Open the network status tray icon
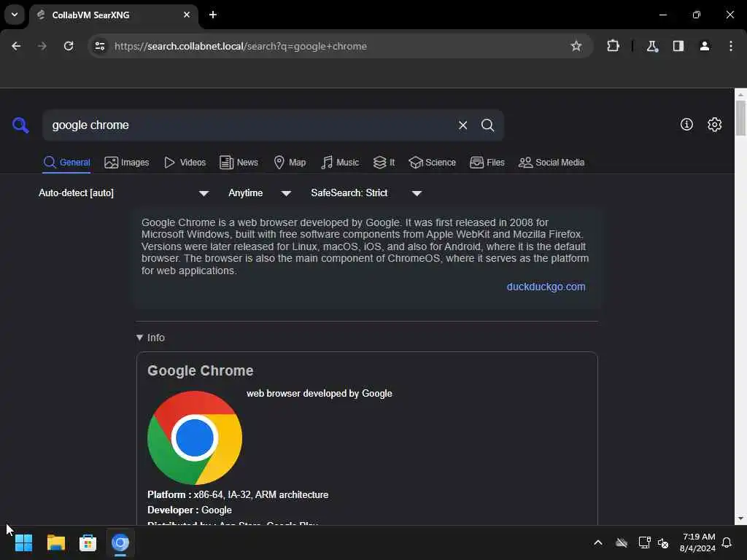This screenshot has height=560, width=747. [644, 542]
